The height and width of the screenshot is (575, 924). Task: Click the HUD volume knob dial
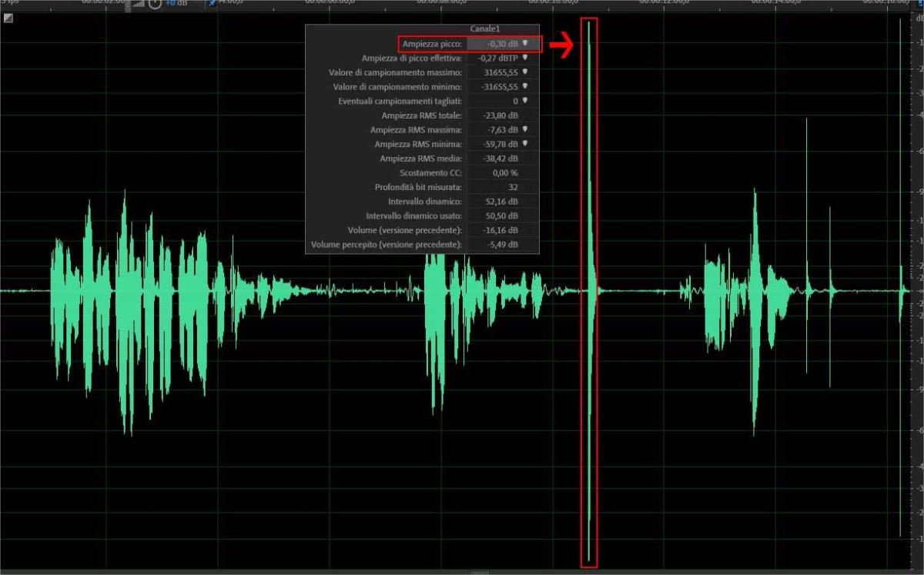coord(155,4)
